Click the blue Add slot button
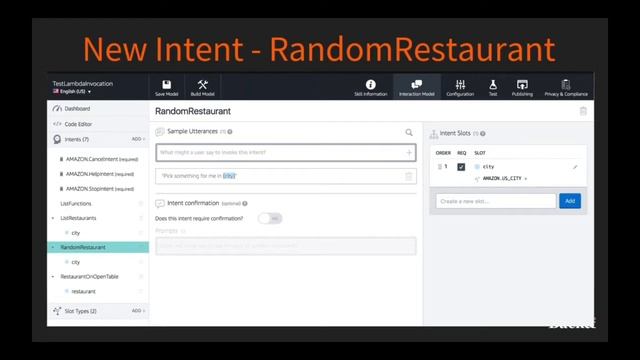The height and width of the screenshot is (360, 640). 570,201
